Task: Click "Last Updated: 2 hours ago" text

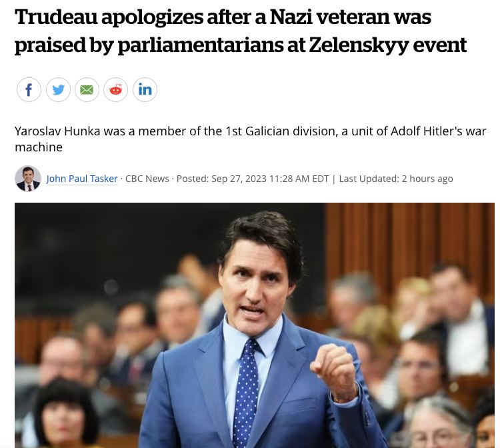Action: tap(396, 179)
